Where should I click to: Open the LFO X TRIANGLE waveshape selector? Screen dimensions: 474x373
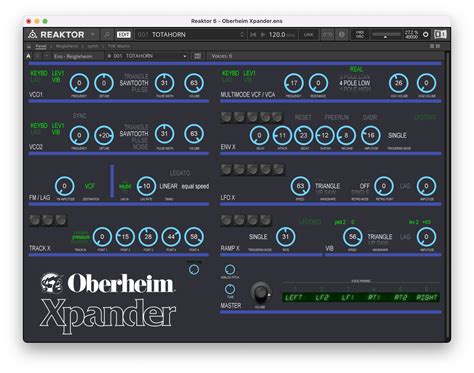[328, 186]
